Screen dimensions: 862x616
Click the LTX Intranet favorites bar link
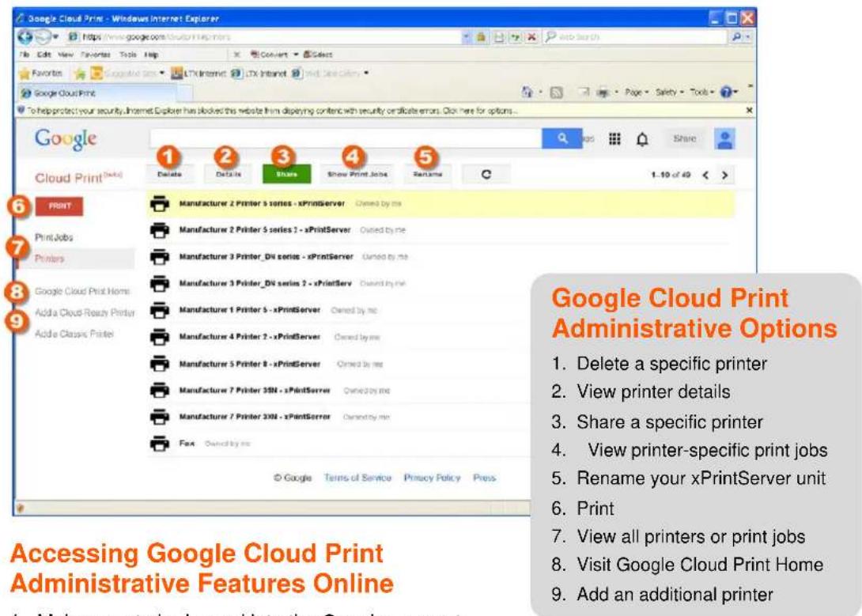pyautogui.click(x=259, y=73)
